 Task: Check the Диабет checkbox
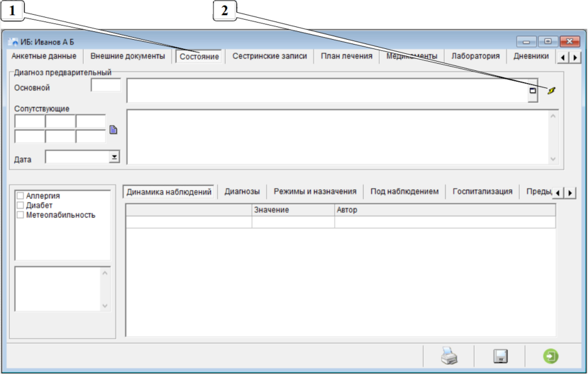tap(20, 205)
